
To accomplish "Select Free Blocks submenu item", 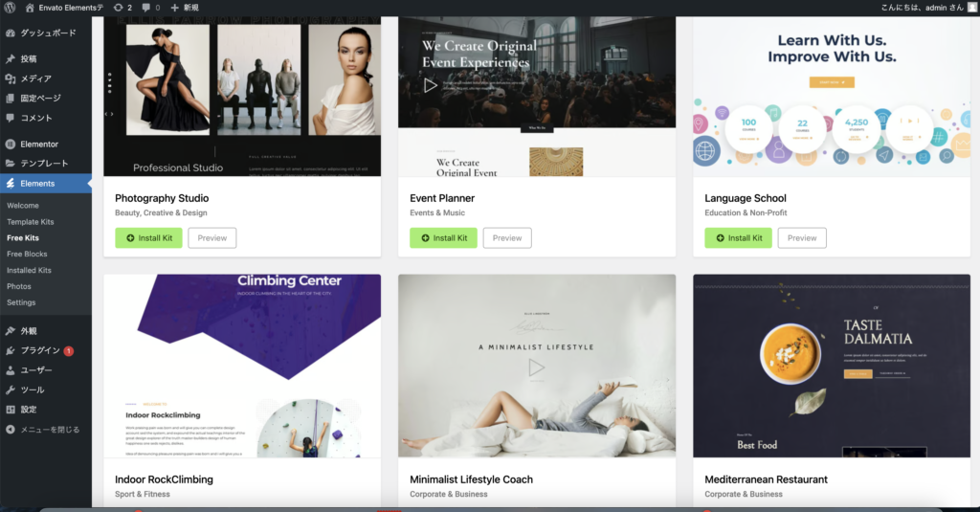I will (27, 254).
